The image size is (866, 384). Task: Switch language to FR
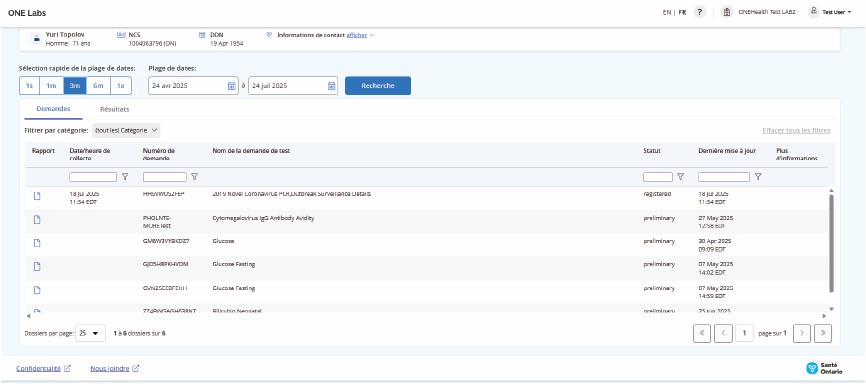coord(683,12)
